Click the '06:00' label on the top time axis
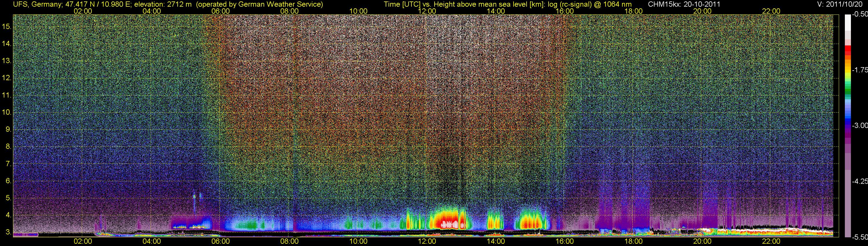The width and height of the screenshot is (868, 246). pyautogui.click(x=220, y=11)
